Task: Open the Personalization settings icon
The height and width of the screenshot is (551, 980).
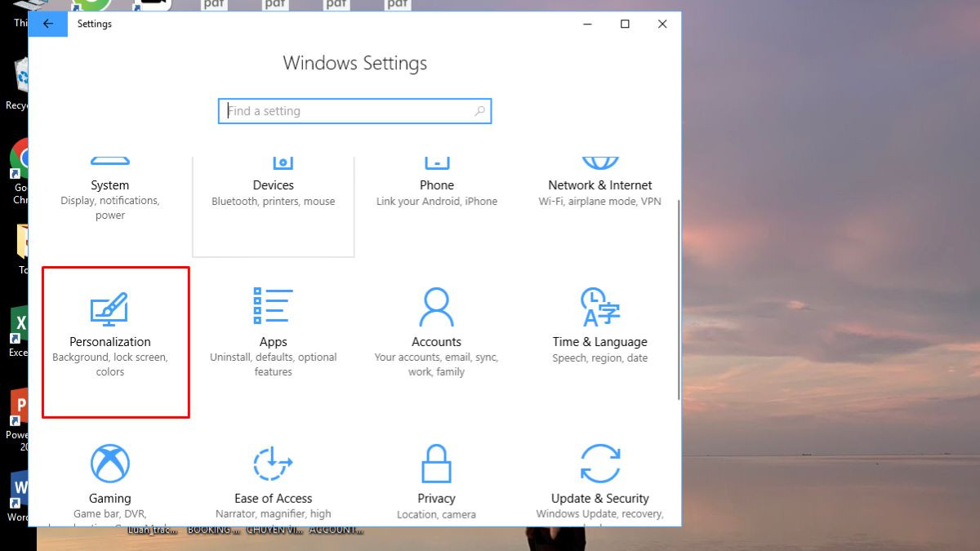Action: 109,307
